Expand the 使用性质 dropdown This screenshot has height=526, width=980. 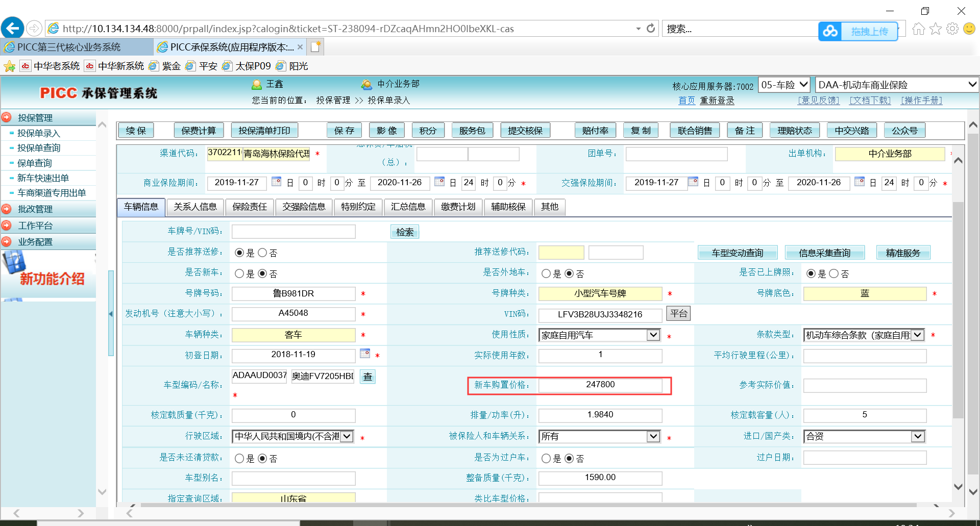click(653, 335)
